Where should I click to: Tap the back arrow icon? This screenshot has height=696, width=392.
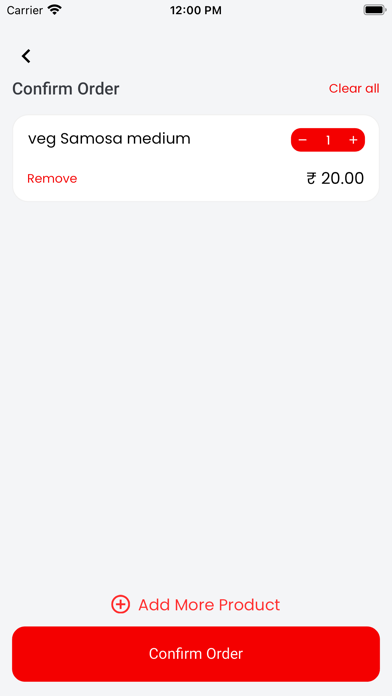click(26, 56)
